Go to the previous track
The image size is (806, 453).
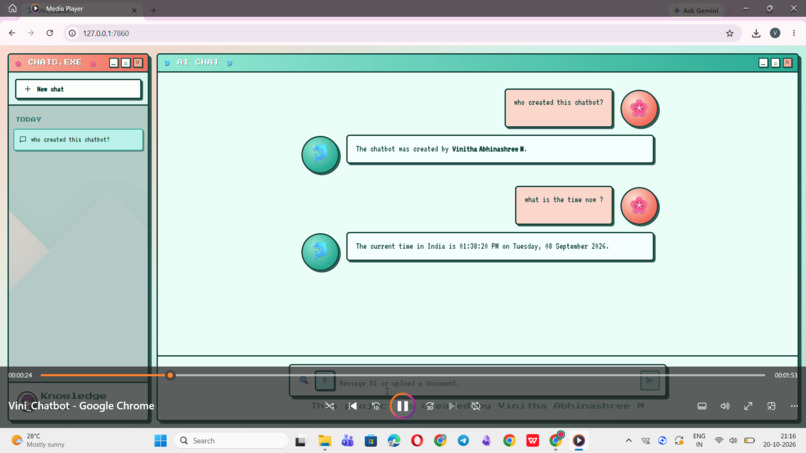[x=353, y=406]
